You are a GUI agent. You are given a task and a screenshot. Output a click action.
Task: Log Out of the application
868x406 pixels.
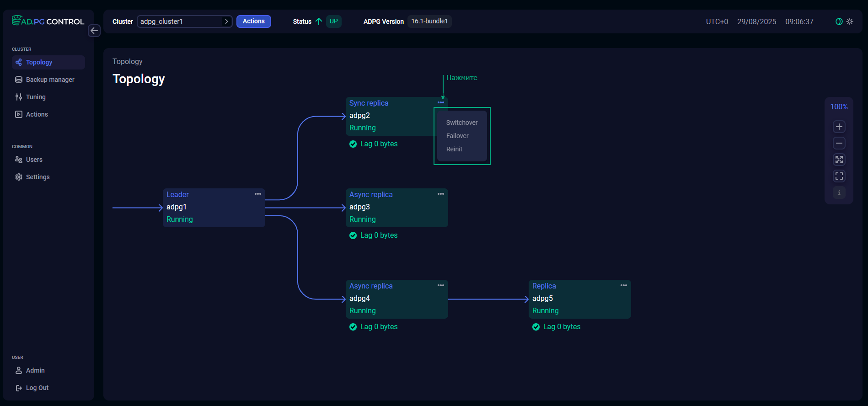tap(37, 388)
